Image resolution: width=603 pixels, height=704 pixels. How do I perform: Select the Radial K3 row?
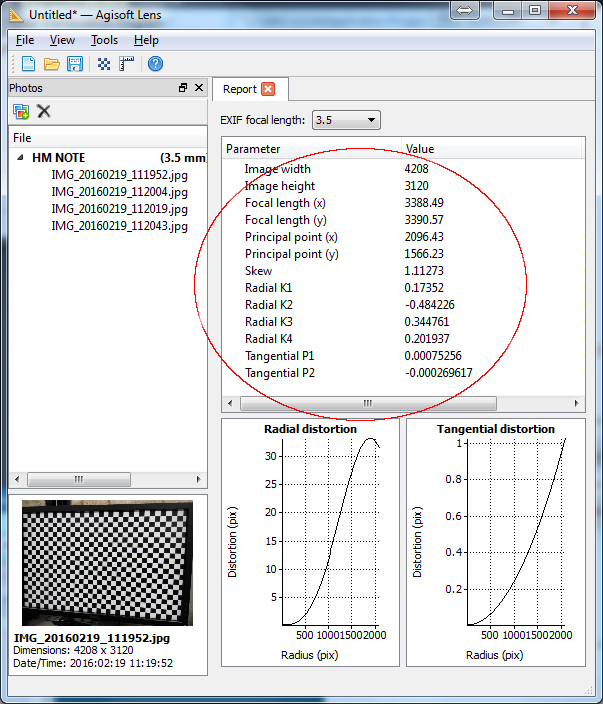tap(403, 322)
